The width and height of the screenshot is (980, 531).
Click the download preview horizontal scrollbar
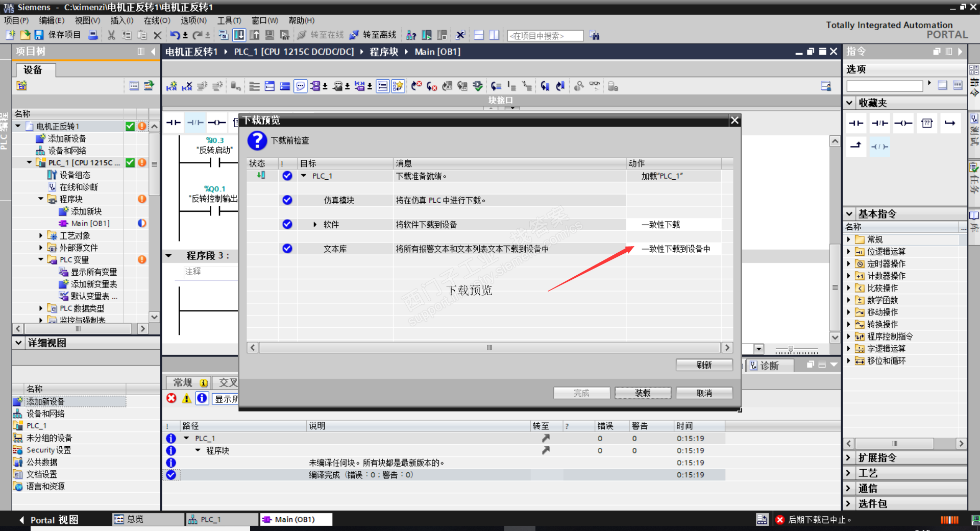(489, 348)
